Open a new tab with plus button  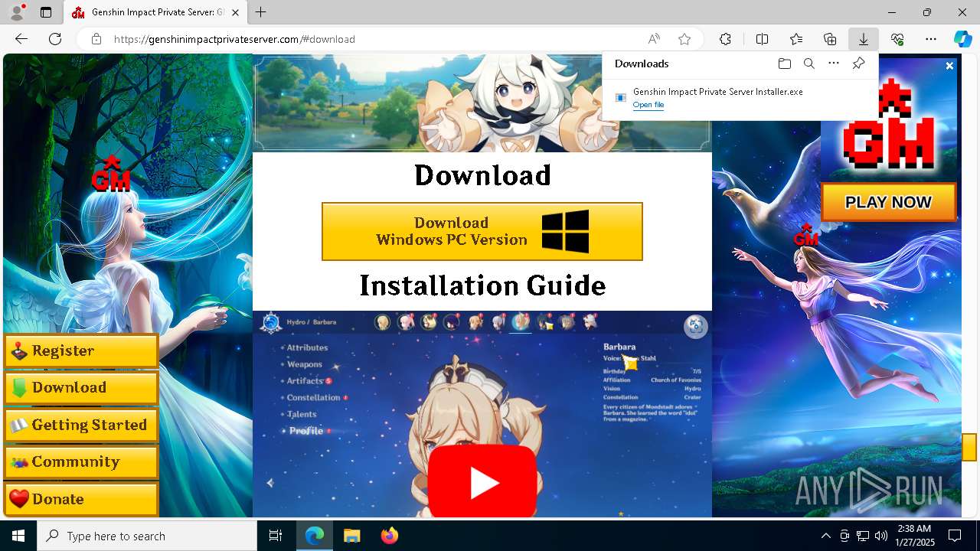tap(261, 12)
